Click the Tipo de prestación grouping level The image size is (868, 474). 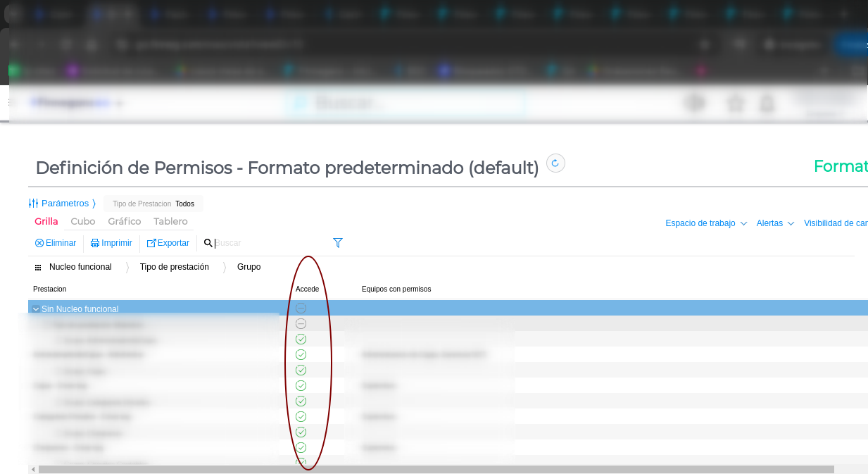pyautogui.click(x=174, y=267)
